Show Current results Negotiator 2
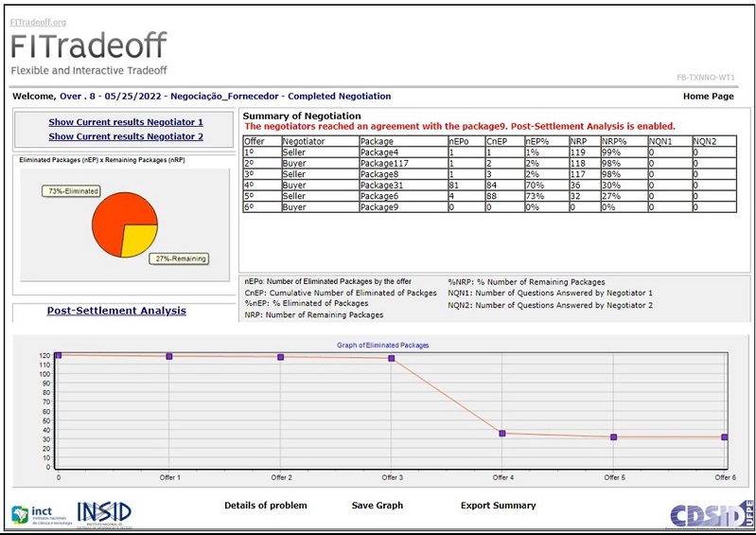The width and height of the screenshot is (756, 535). 126,136
